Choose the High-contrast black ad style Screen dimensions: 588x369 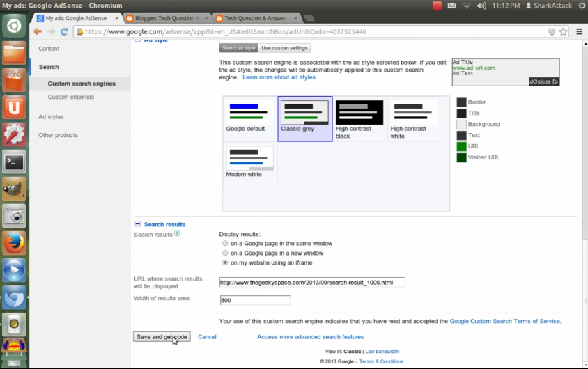click(x=359, y=119)
